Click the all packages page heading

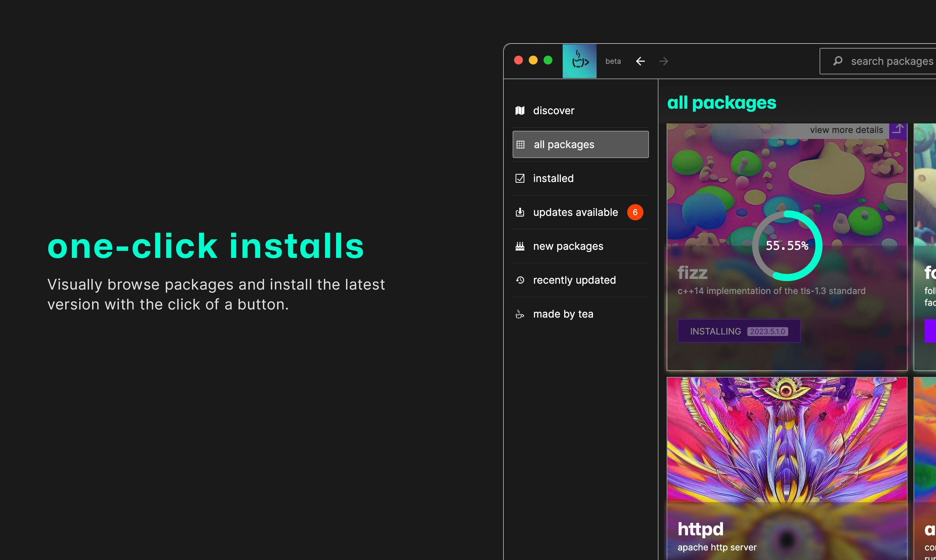[722, 103]
